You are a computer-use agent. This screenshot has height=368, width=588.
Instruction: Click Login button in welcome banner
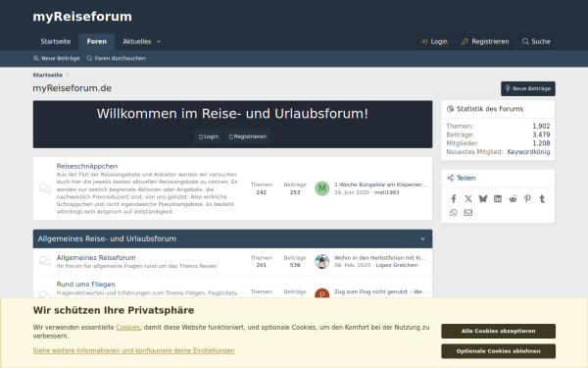click(x=209, y=136)
